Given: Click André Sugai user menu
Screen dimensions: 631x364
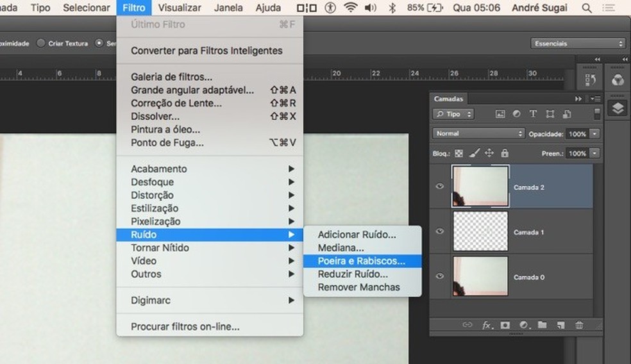Looking at the screenshot, I should 539,8.
